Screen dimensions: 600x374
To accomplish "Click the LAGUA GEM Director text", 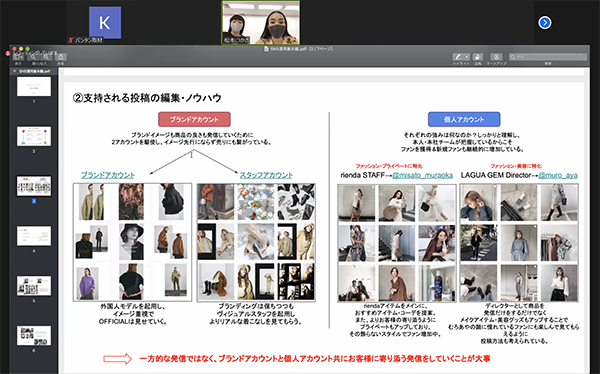I will (x=496, y=175).
